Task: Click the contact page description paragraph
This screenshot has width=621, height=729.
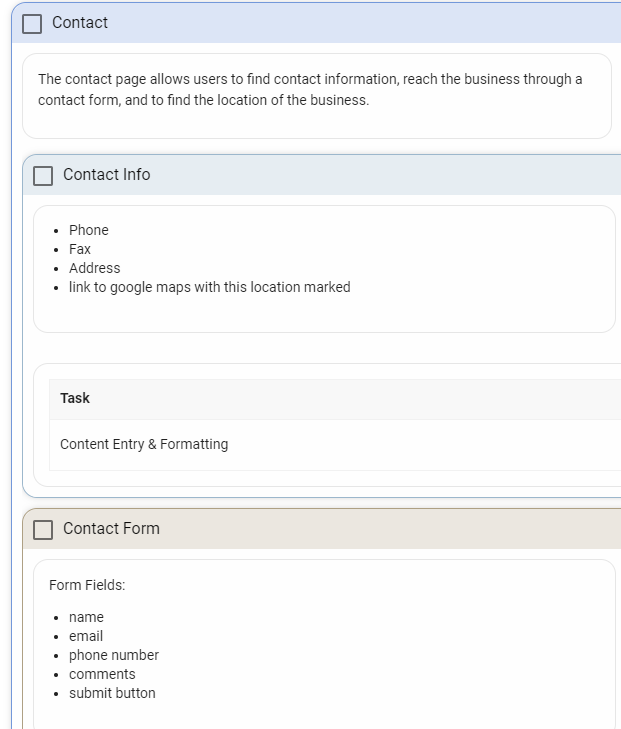Action: [310, 89]
